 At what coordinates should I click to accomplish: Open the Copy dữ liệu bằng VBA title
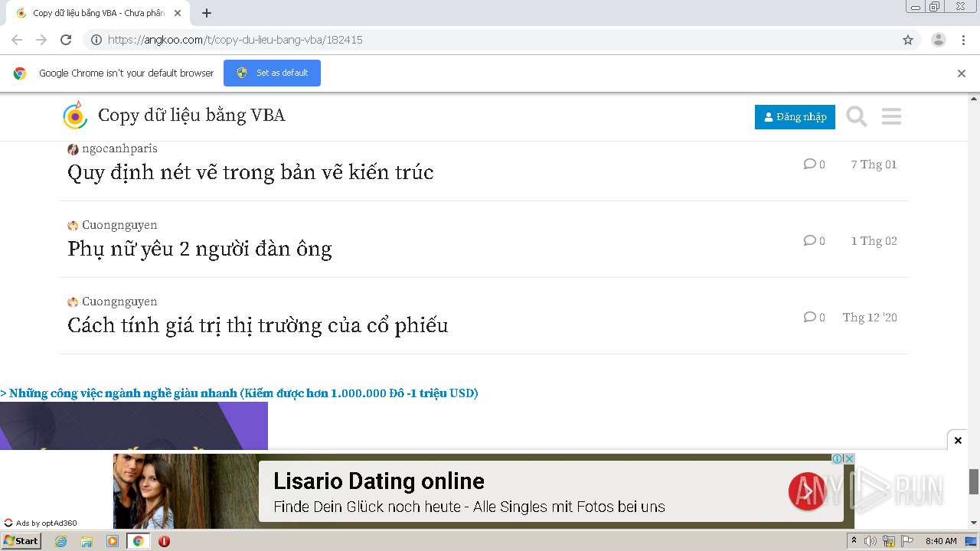pyautogui.click(x=191, y=116)
